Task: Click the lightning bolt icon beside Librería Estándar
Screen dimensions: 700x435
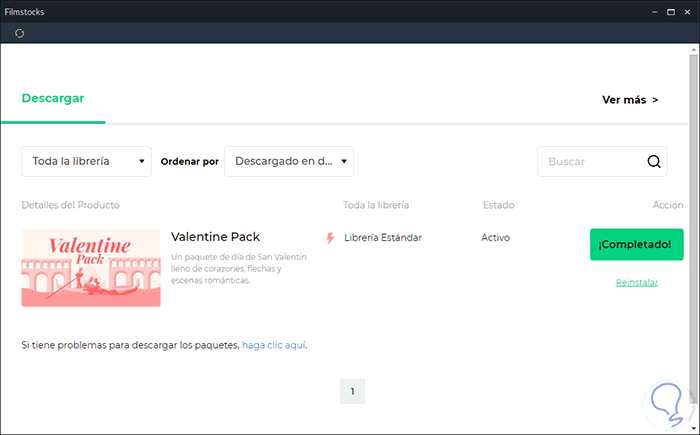Action: [330, 238]
